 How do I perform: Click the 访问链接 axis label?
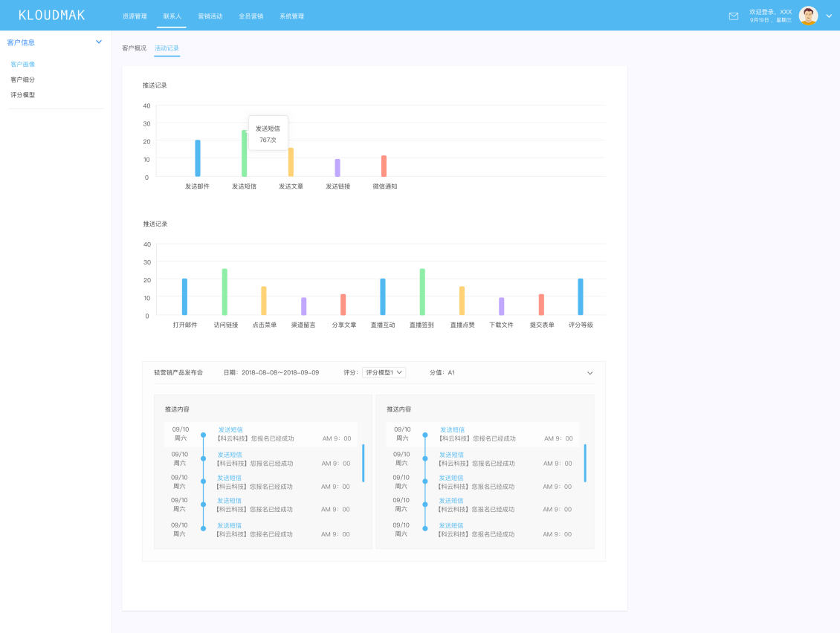pyautogui.click(x=225, y=325)
